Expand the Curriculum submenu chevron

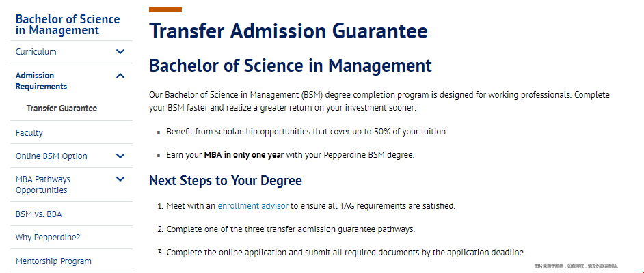120,52
